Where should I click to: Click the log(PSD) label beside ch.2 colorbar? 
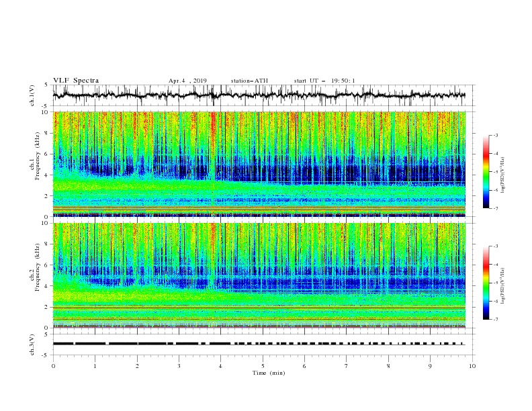(x=502, y=286)
